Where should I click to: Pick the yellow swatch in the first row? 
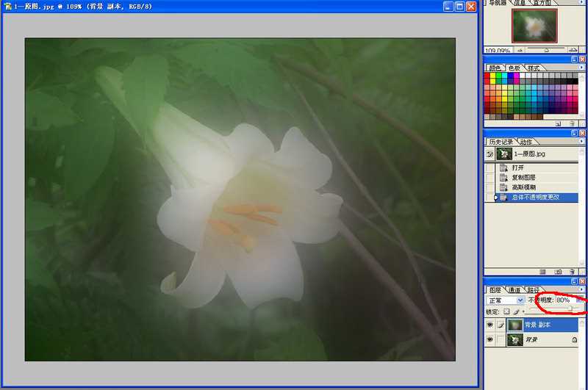click(x=492, y=76)
